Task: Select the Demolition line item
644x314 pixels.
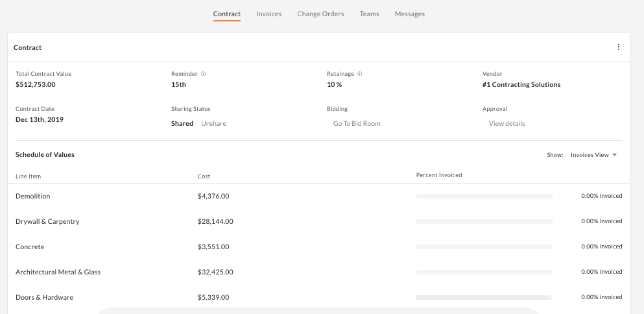Action: (x=33, y=196)
